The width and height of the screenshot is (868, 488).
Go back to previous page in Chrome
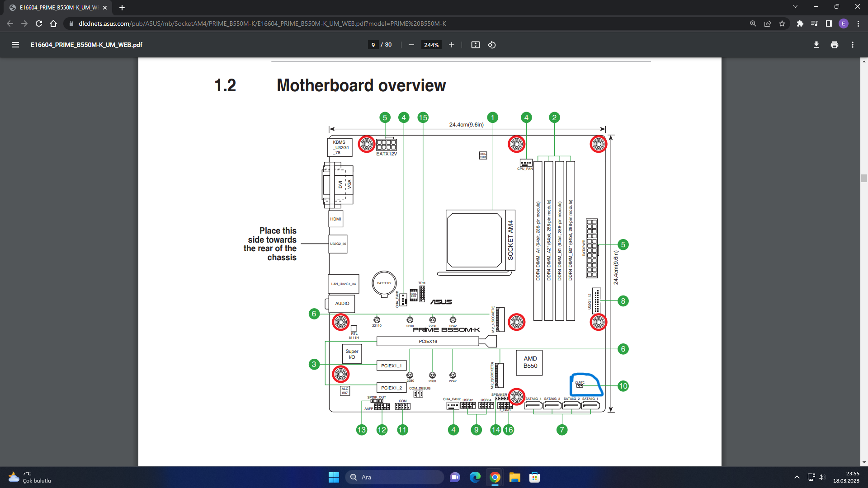coord(10,23)
